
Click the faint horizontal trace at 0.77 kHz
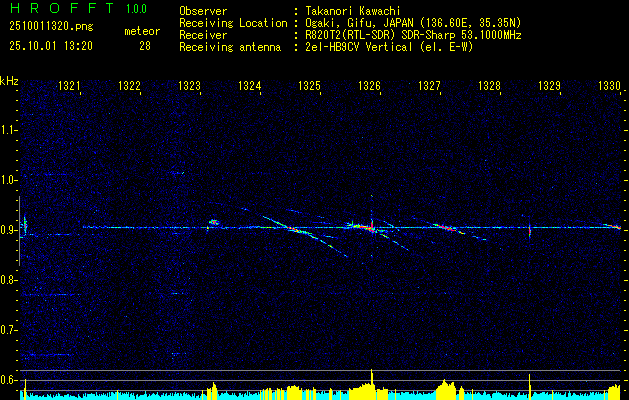pos(51,295)
